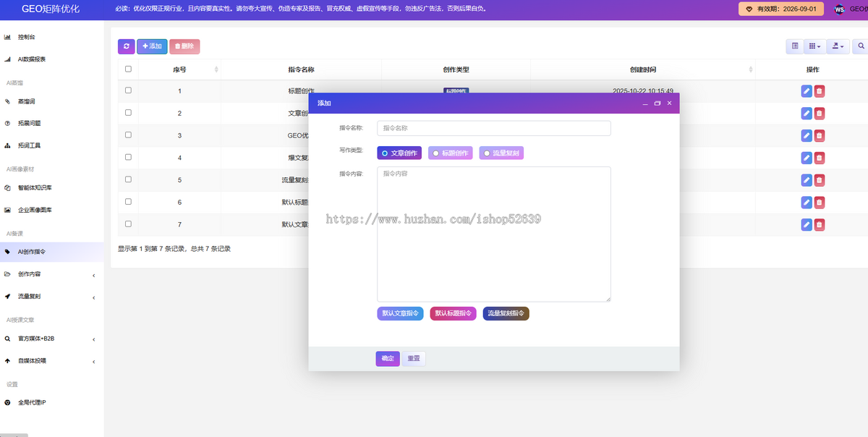Expand the 流量复刻 sidebar submenu
Viewport: 868px width, 437px height.
tap(52, 297)
